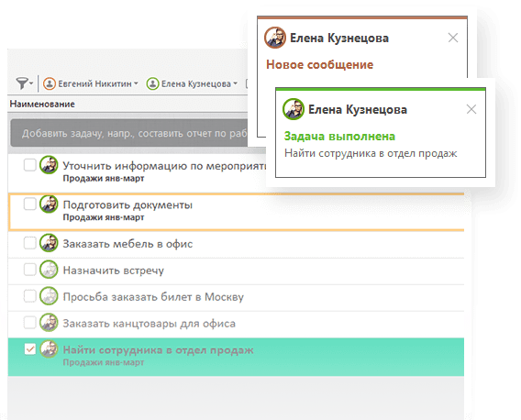Open the Новое сообщение notification link
The height and width of the screenshot is (420, 521).
click(319, 64)
